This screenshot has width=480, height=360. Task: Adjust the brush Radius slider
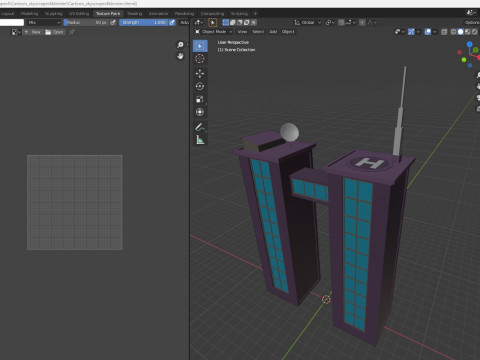click(x=86, y=22)
